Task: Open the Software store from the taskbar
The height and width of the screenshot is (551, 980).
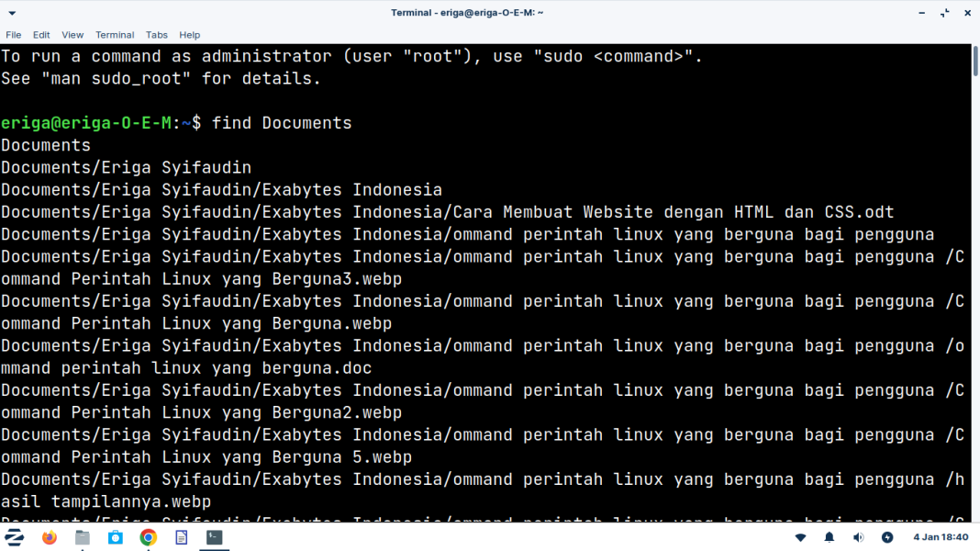Action: [115, 537]
